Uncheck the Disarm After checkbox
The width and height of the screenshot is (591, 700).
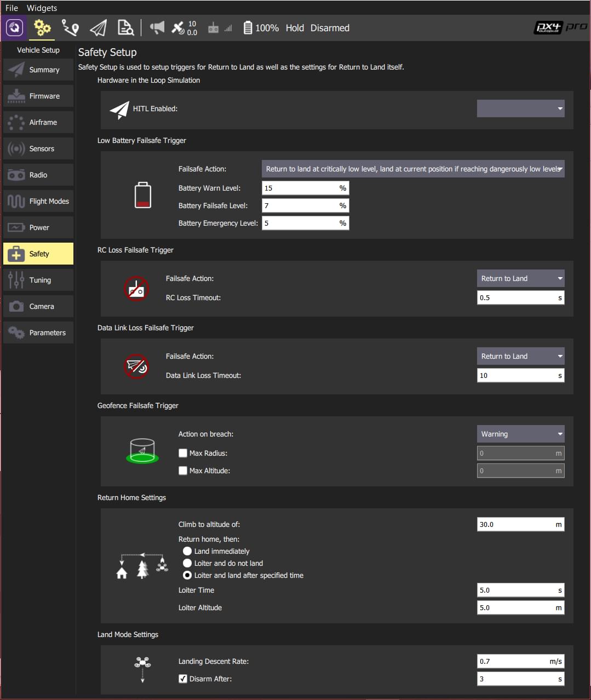point(183,679)
